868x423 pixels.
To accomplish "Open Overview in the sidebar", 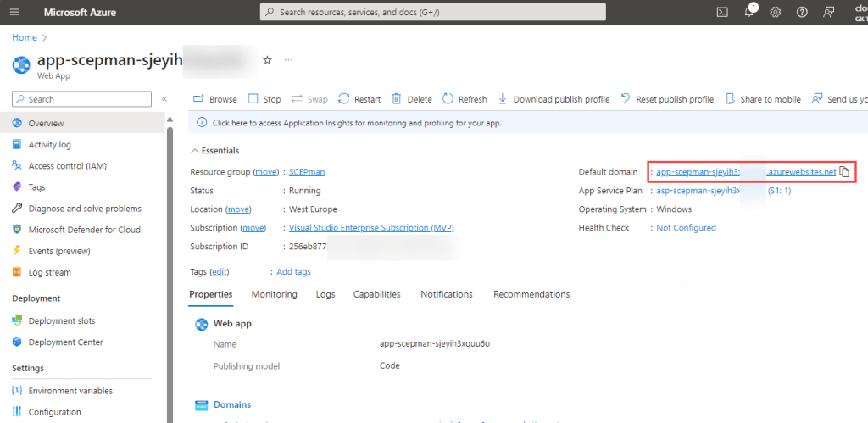I will (x=83, y=123).
